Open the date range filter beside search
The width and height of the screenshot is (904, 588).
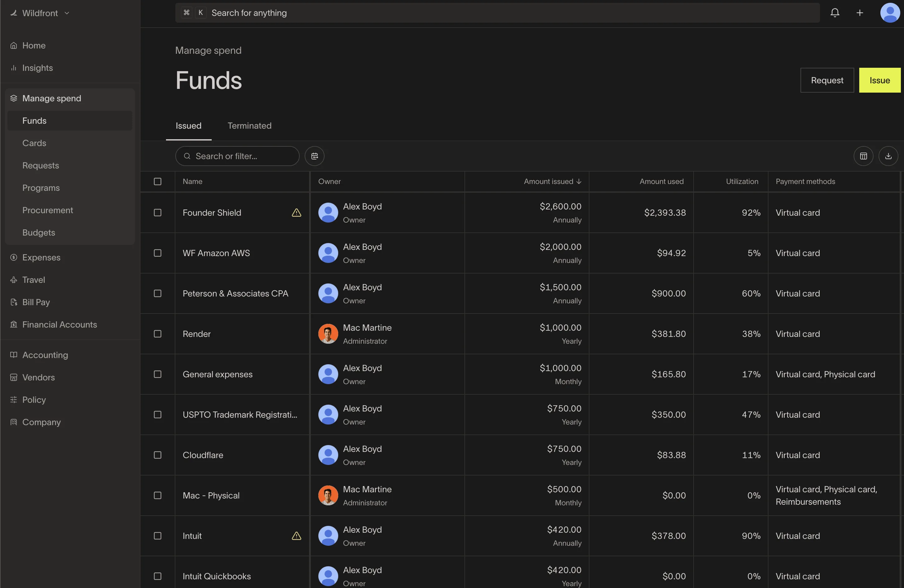click(314, 156)
